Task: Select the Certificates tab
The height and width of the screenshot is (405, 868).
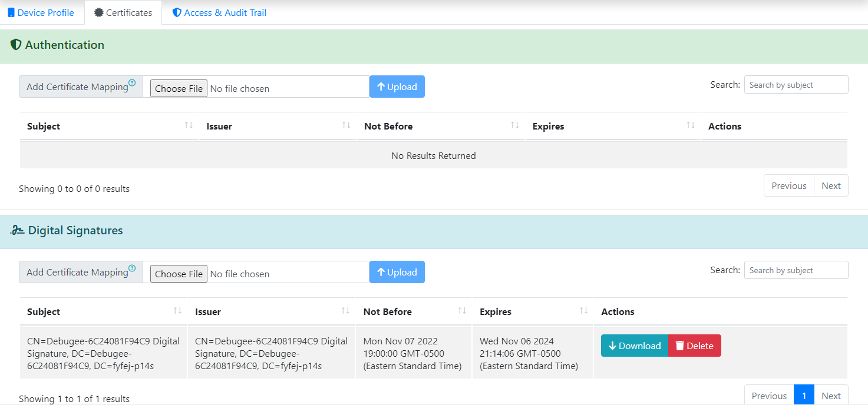Action: pyautogui.click(x=123, y=12)
